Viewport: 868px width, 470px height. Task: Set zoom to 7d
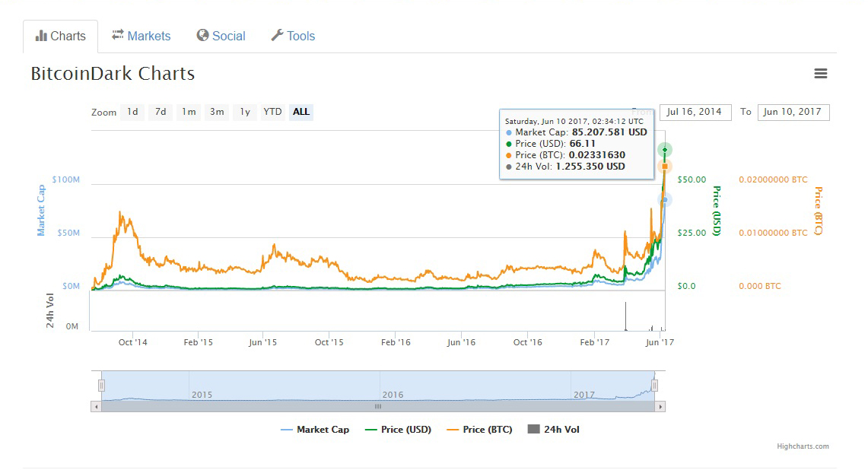[x=161, y=112]
